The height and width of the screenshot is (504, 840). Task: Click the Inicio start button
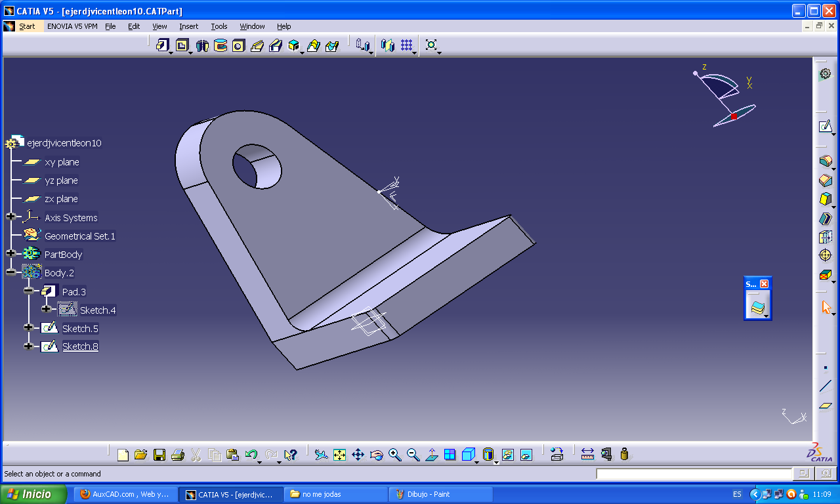[x=34, y=494]
